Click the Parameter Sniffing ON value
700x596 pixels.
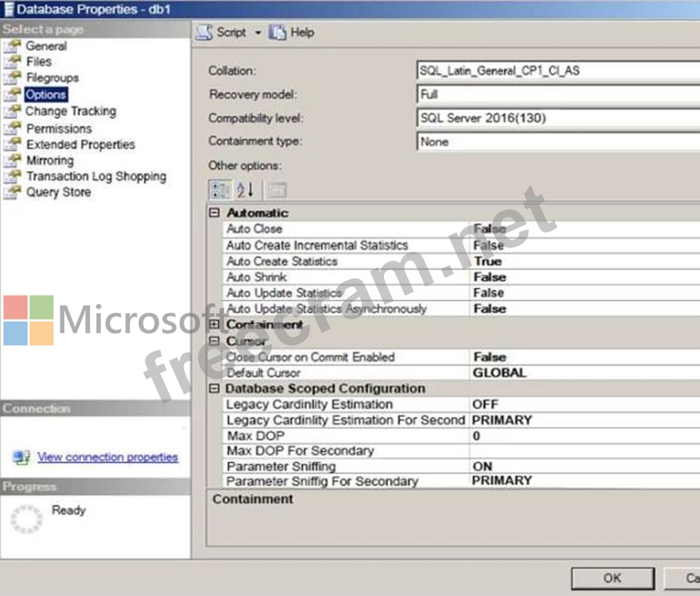(483, 467)
